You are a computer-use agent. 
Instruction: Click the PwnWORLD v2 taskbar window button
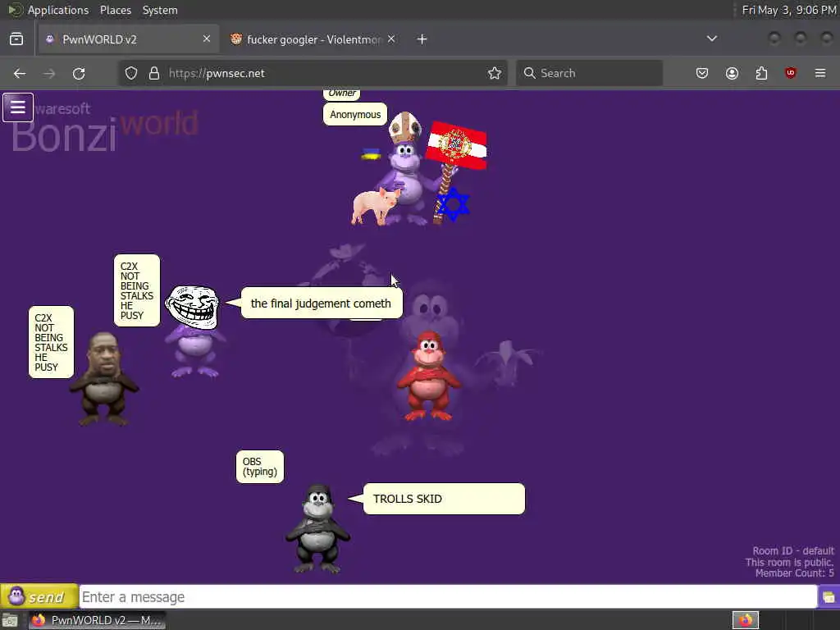tap(97, 620)
